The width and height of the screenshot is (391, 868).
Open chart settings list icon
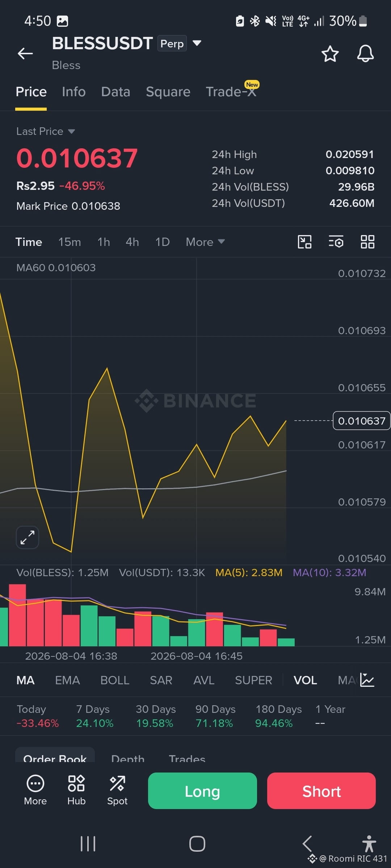tap(336, 242)
